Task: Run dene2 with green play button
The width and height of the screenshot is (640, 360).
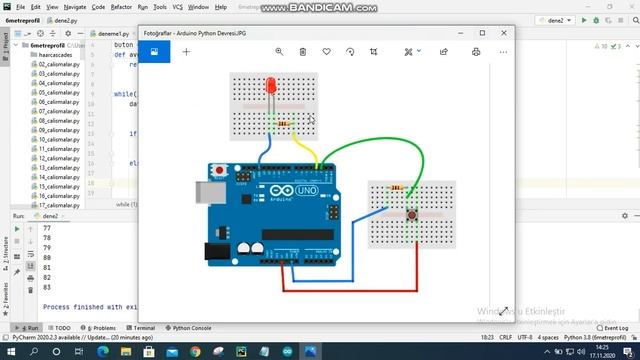Action: point(584,20)
